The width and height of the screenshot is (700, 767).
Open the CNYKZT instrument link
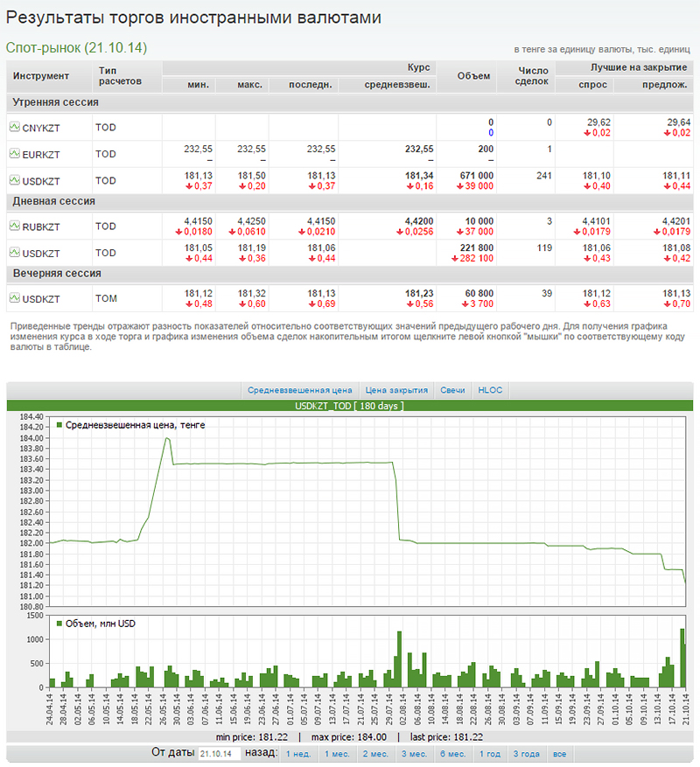coord(40,128)
